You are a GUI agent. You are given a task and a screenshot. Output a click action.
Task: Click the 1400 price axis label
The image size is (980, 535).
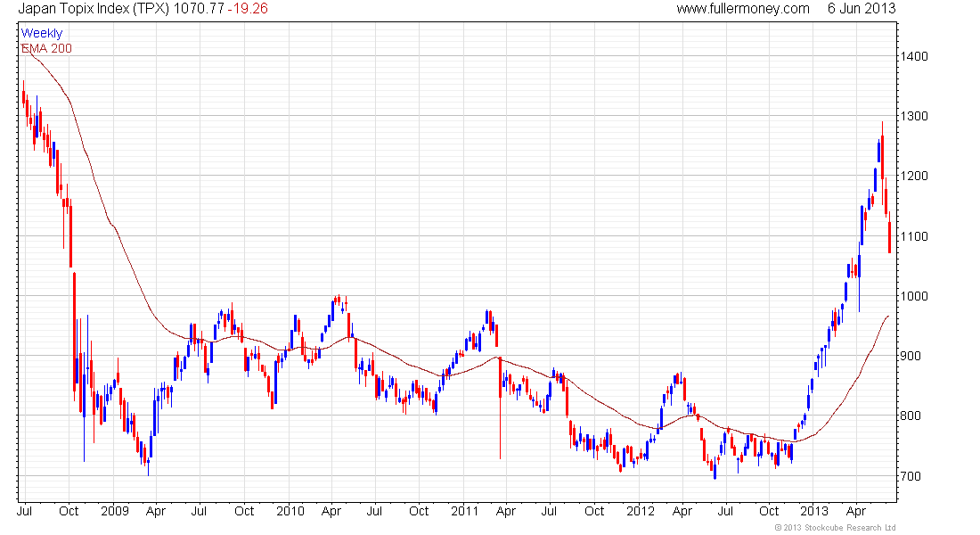point(914,56)
